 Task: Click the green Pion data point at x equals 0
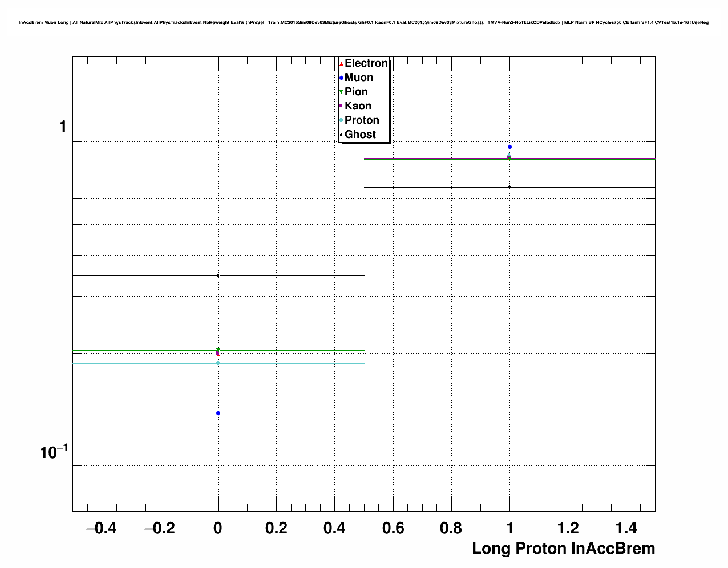[x=218, y=350]
